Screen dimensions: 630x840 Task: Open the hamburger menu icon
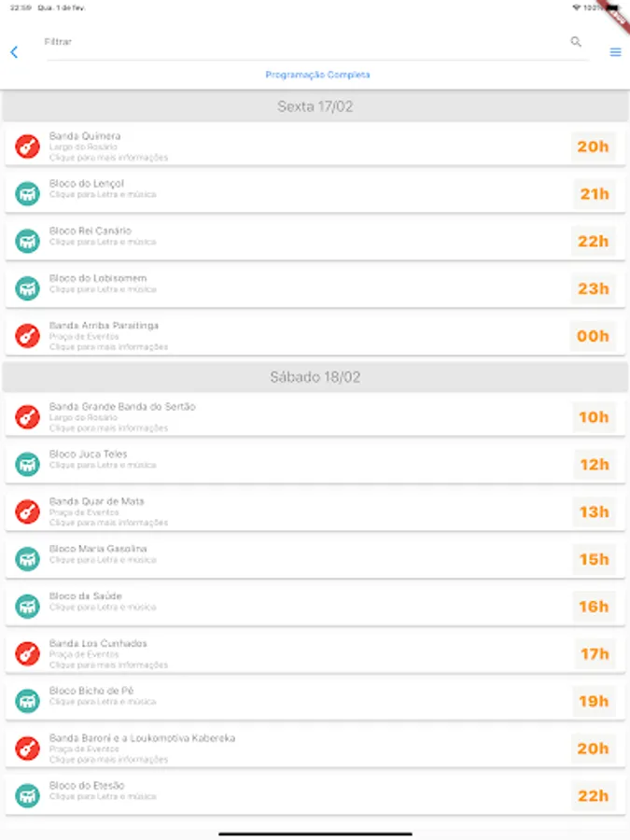pyautogui.click(x=615, y=52)
